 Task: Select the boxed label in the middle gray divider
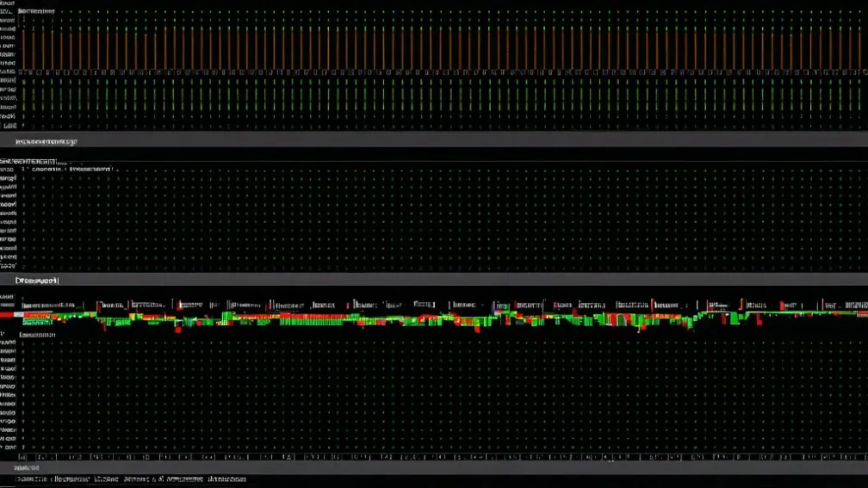click(38, 281)
